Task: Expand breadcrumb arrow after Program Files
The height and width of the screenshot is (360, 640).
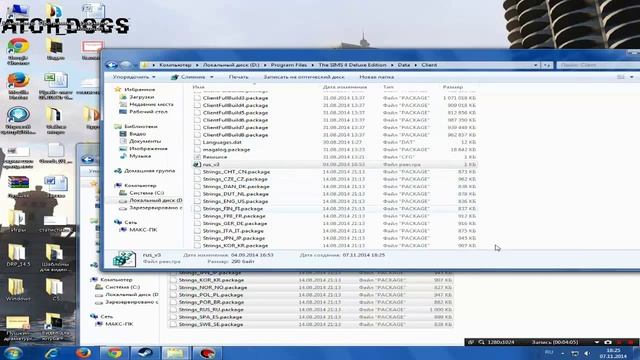Action: [x=312, y=65]
